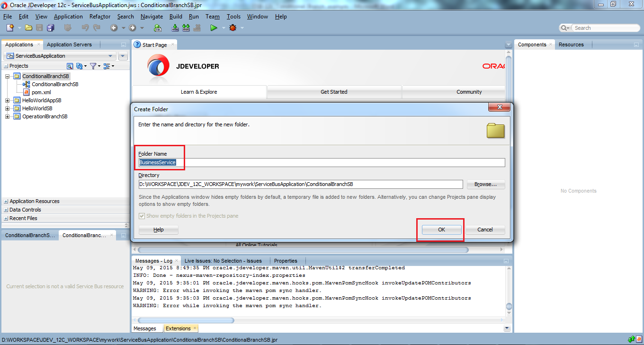Open the SQL worksheet toolbar icon
644x345 pixels.
point(158,28)
